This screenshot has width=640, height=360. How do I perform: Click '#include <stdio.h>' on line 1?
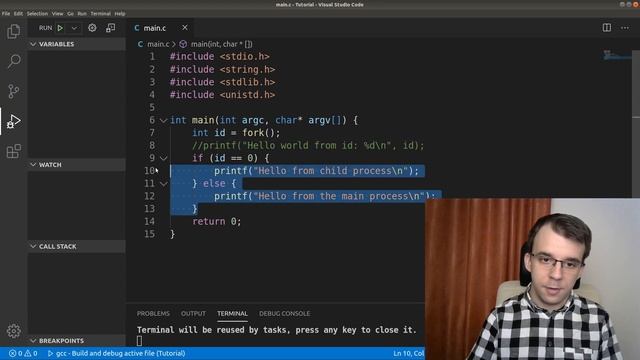coord(220,57)
